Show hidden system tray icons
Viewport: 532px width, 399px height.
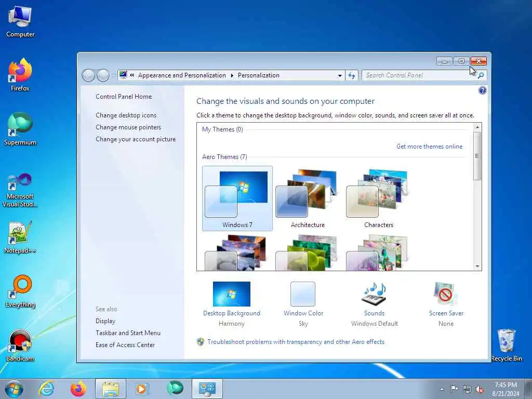442,389
